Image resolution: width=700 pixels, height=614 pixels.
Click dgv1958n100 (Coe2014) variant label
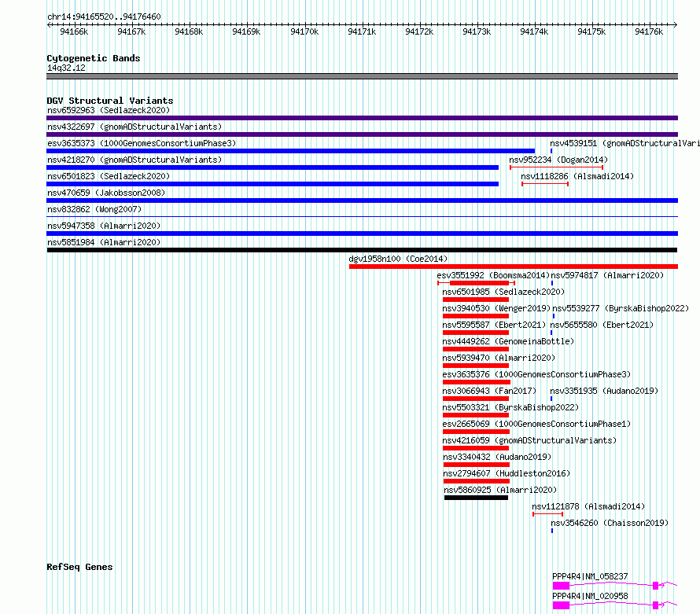point(398,259)
